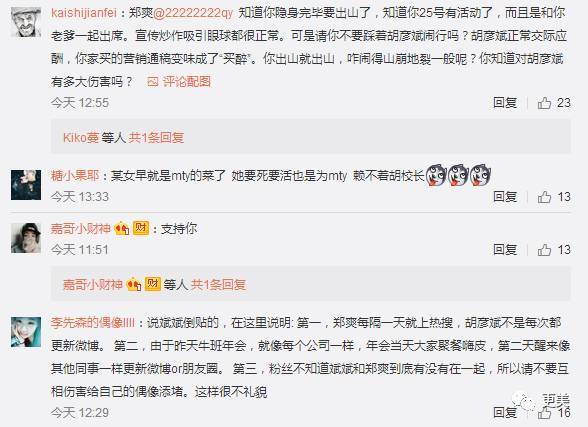
Task: Open kaishijianfei username link
Action: tap(84, 13)
